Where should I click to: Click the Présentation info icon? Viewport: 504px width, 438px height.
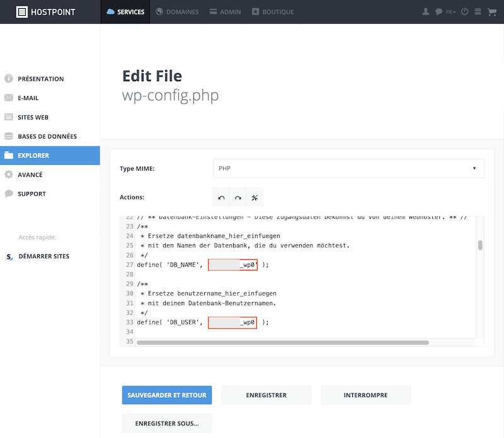coord(9,79)
